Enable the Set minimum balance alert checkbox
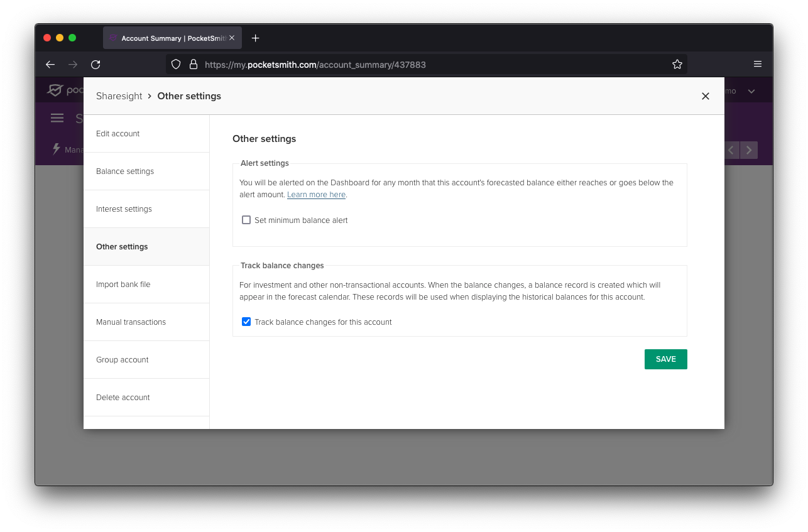 [246, 220]
